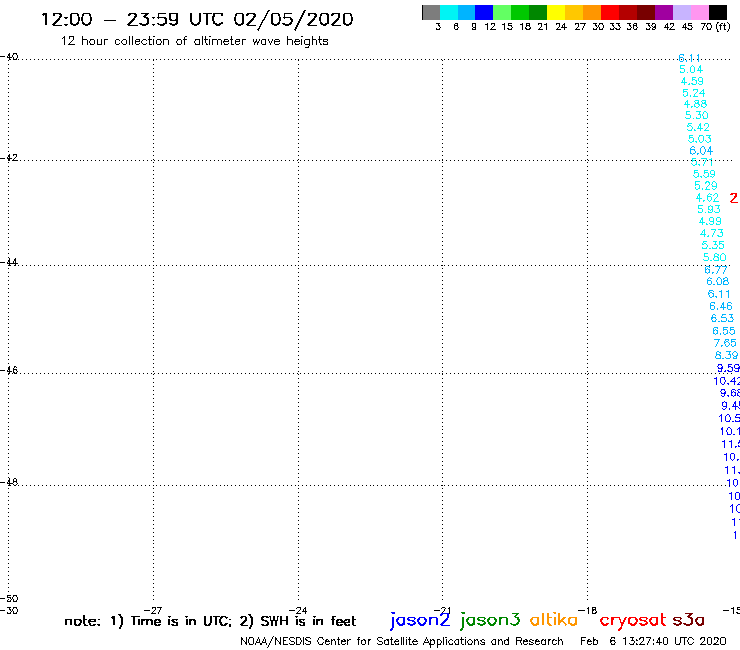The height and width of the screenshot is (650, 740).
Task: Select the wave height reading 5.24
Action: coord(694,93)
